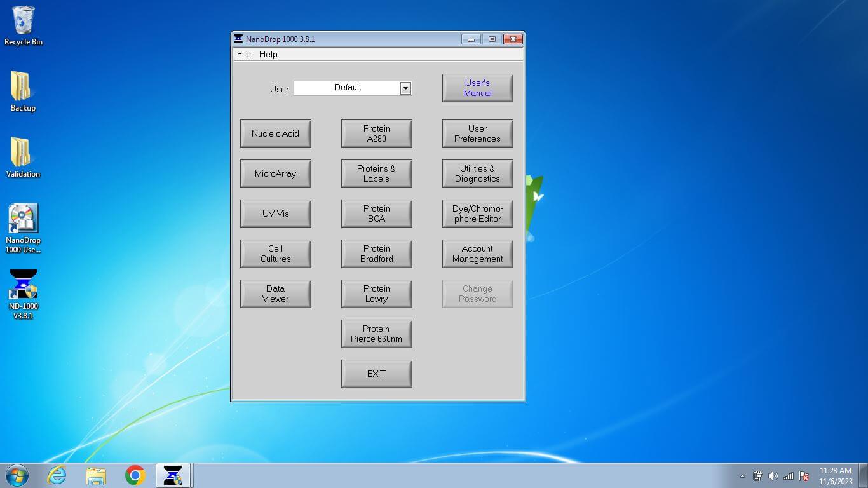Viewport: 868px width, 488px height.
Task: Click the User field showing Default
Action: (x=347, y=88)
